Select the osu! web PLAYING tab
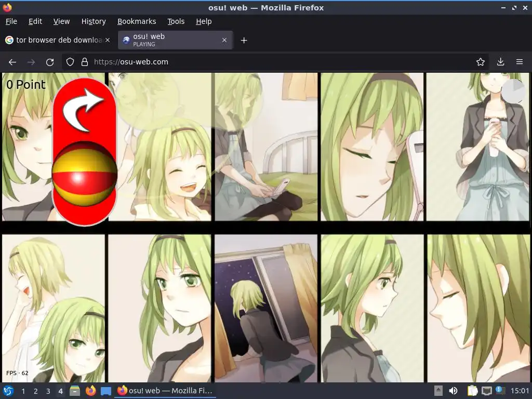The image size is (532, 399). [x=176, y=40]
